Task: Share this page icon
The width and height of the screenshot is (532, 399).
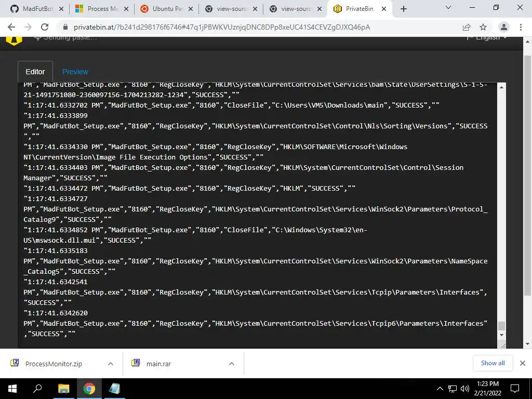Action: tap(467, 27)
